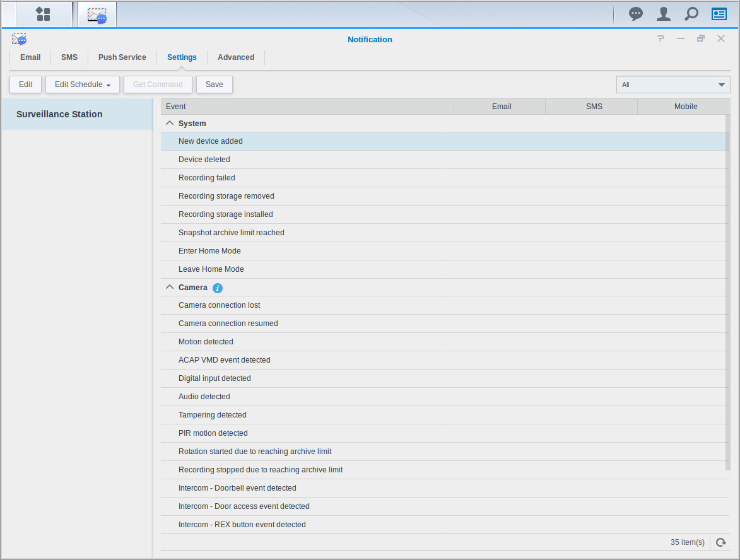Select the New device added row
740x560 pixels.
pos(445,141)
